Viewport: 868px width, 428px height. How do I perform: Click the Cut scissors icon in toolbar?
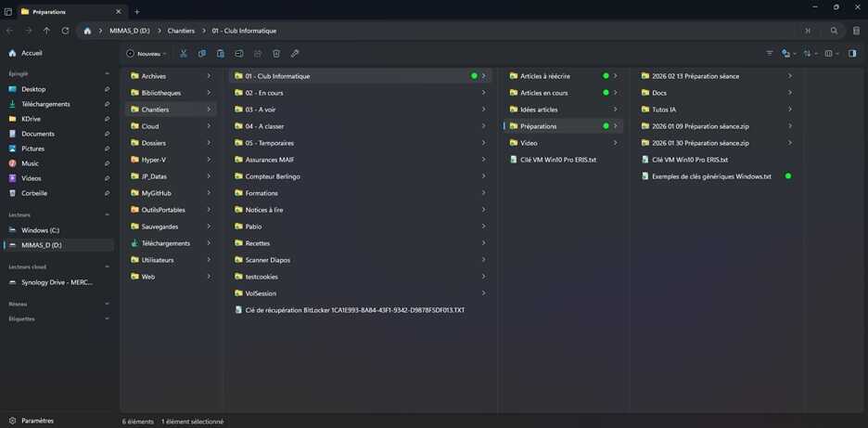click(184, 54)
